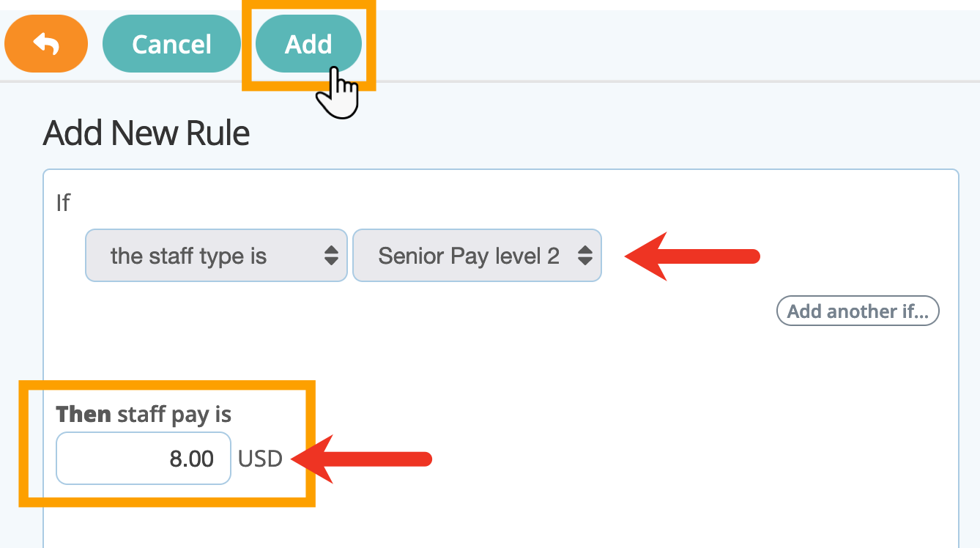Click 'Add another if...' to add a condition

[858, 311]
